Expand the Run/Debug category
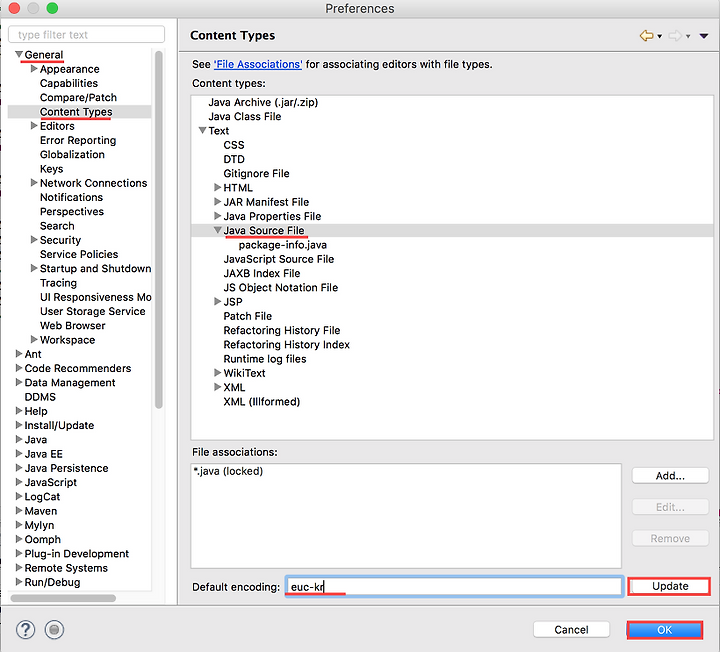Image resolution: width=720 pixels, height=652 pixels. pos(19,581)
